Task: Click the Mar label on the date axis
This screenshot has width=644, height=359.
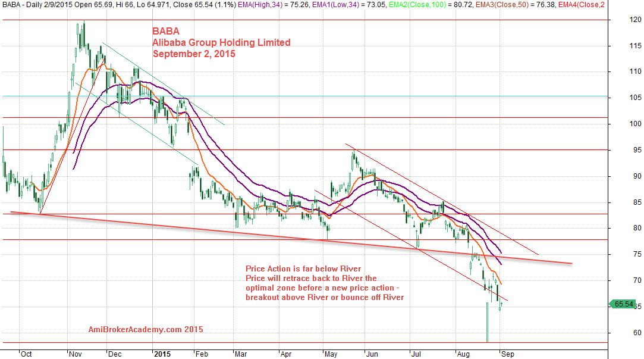Action: pos(241,354)
